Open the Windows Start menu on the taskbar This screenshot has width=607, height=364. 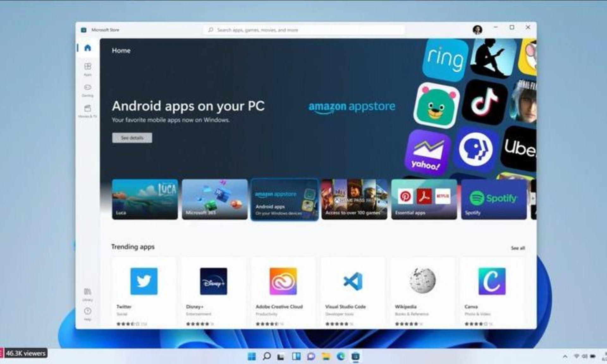pos(252,356)
